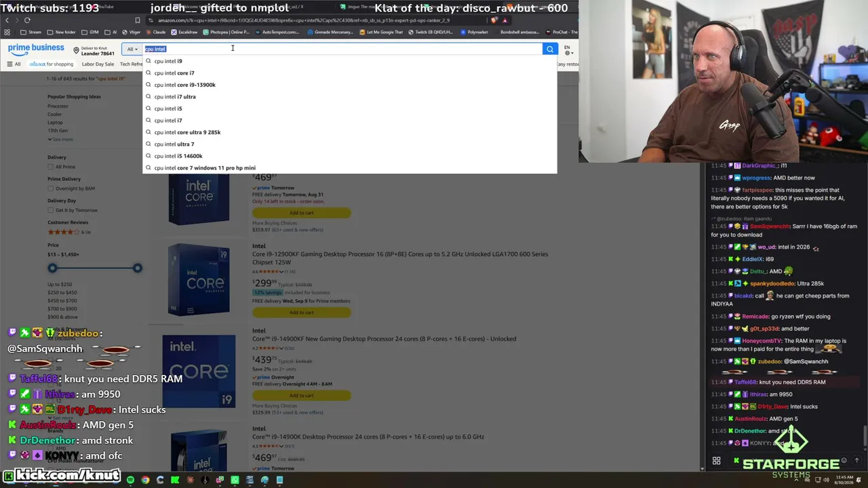Reload the page with the refresh icon
The height and width of the screenshot is (488, 868).
click(x=27, y=20)
